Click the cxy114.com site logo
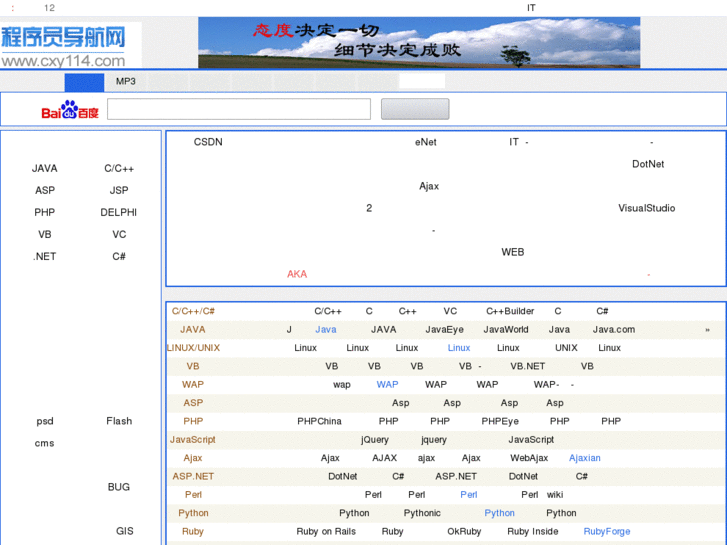Screen dimensions: 727x545 pos(64,47)
